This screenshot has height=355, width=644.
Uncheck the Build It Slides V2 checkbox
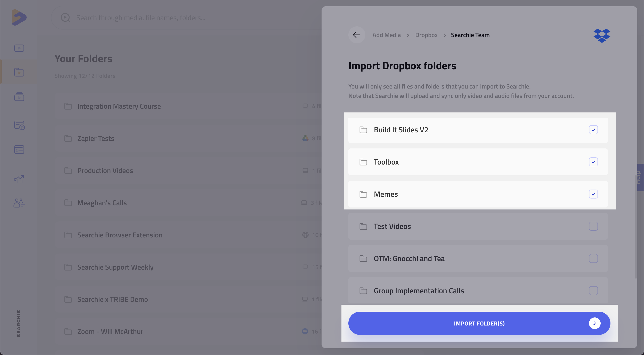(x=593, y=130)
